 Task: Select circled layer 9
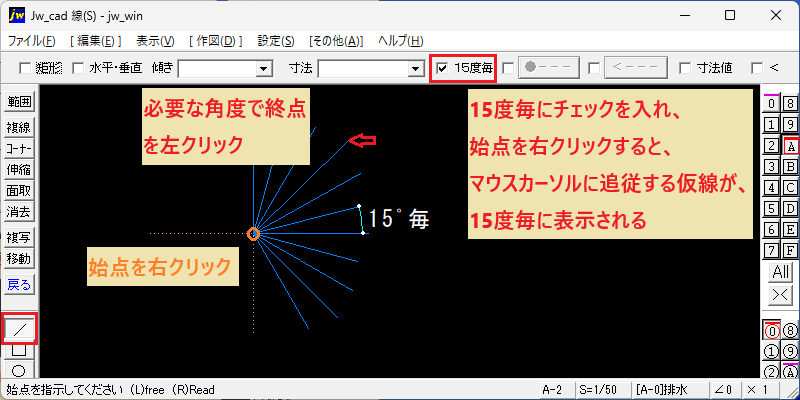point(790,352)
